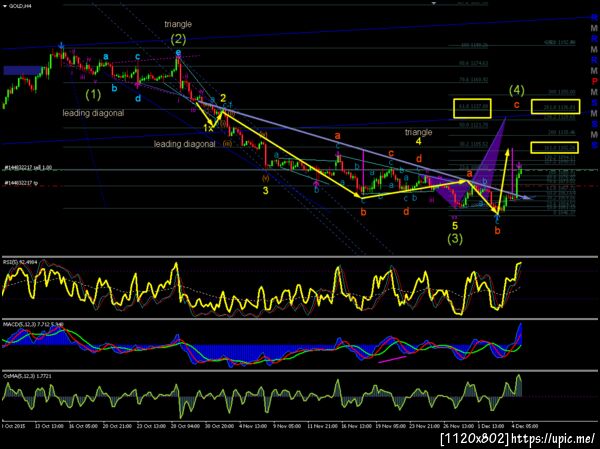Click the yellow 3 wave label
Screen dimensions: 600x449
pyautogui.click(x=266, y=191)
